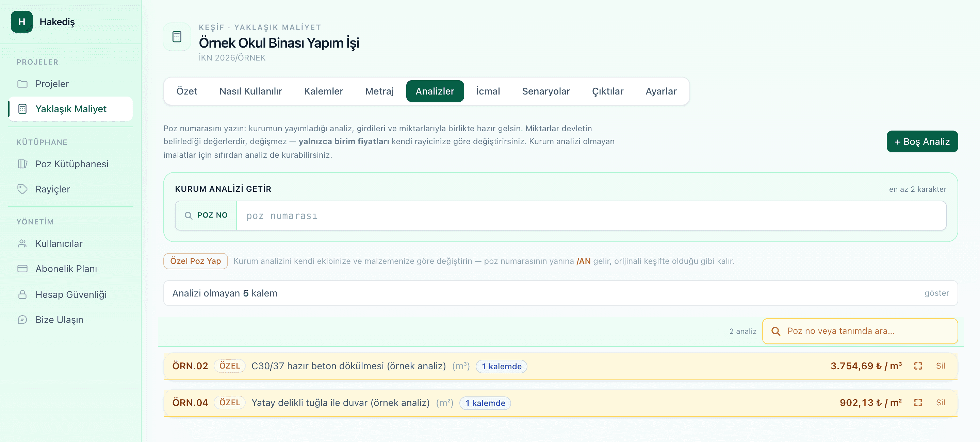Click the search icon in the analysis filter box
The image size is (980, 442).
(x=776, y=331)
